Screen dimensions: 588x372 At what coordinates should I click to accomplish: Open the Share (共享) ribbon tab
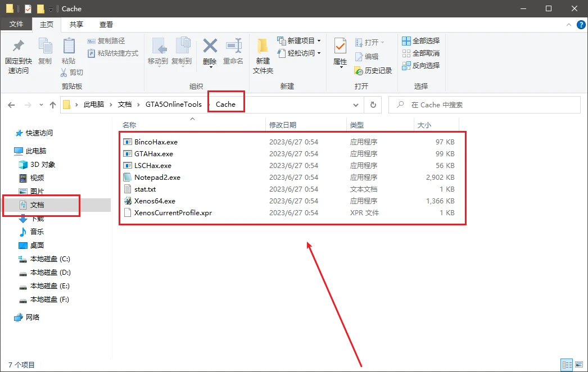76,25
